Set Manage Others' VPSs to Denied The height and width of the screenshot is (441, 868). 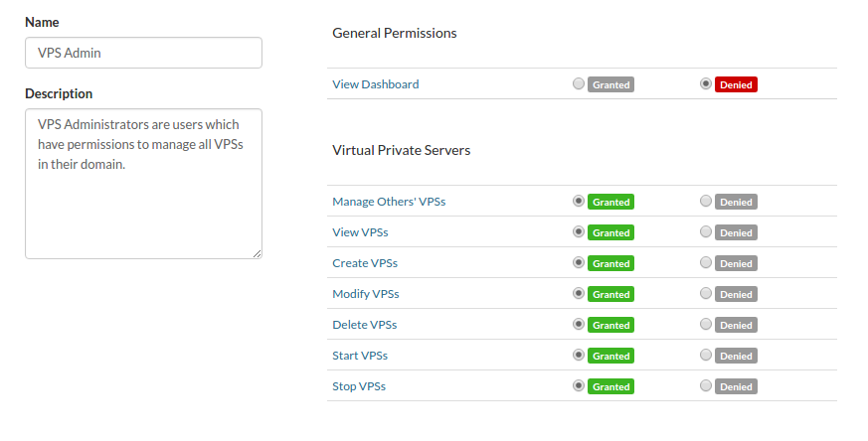pos(706,202)
